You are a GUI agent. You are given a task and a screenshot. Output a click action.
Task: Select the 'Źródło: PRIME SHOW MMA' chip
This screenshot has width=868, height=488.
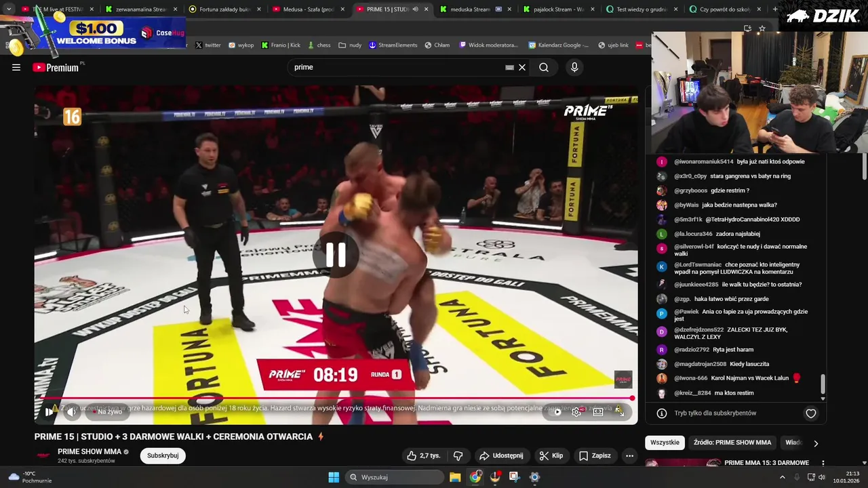click(x=732, y=443)
